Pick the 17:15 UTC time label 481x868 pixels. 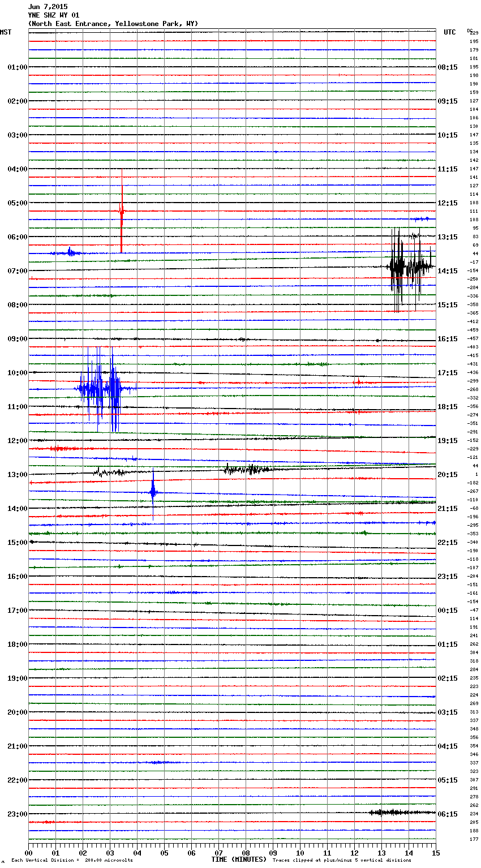(x=448, y=373)
